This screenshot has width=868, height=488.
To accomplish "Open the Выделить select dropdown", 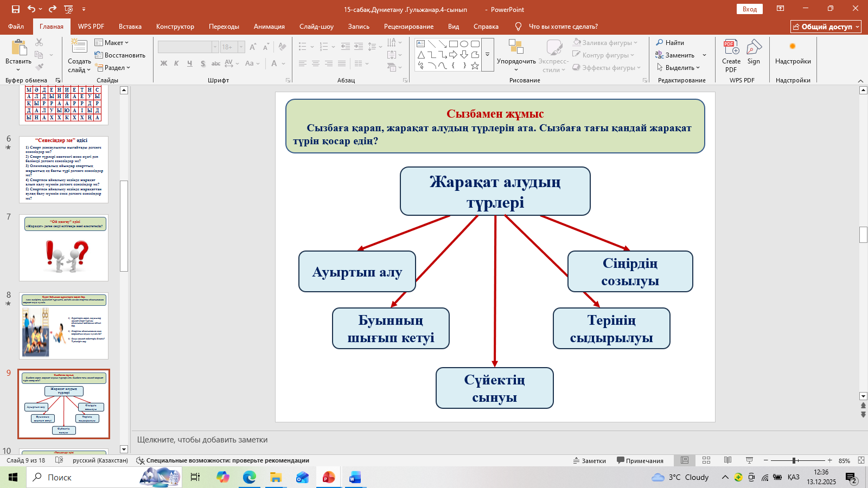I will [x=679, y=68].
